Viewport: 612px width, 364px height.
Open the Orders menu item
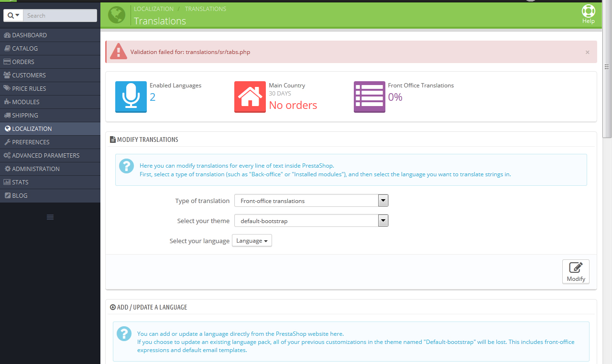[50, 62]
